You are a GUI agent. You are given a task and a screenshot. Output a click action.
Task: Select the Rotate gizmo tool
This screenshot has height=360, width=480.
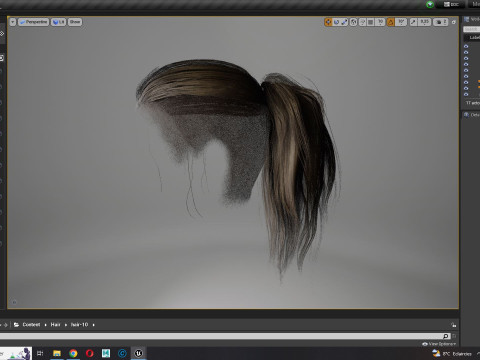336,22
